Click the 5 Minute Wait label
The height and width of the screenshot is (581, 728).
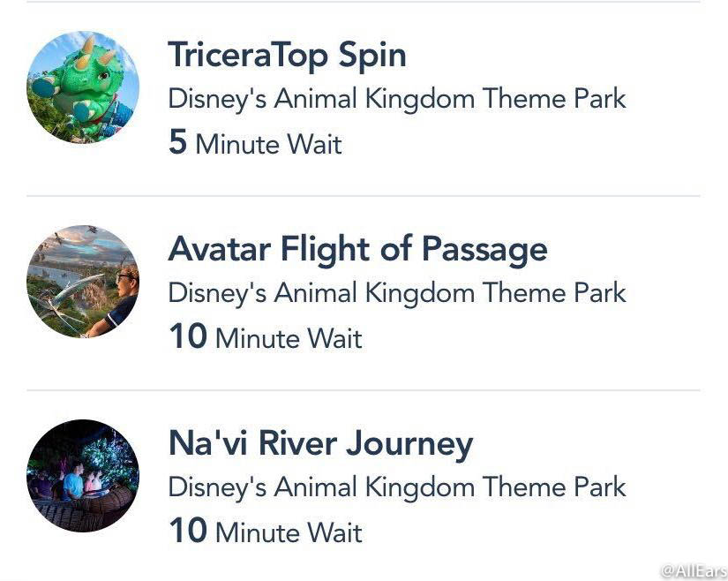tap(255, 142)
